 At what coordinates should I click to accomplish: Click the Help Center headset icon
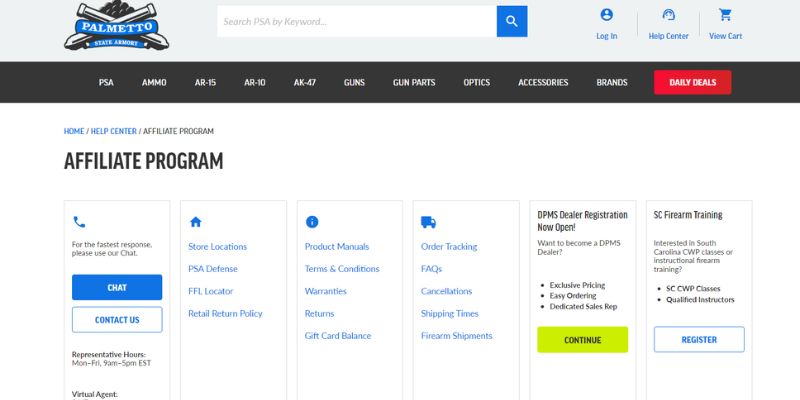pos(668,15)
